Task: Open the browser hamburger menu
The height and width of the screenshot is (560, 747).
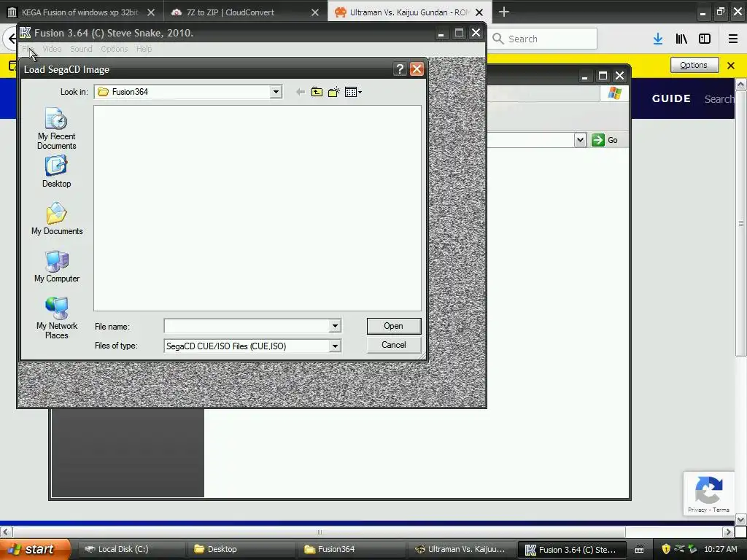Action: tap(733, 39)
